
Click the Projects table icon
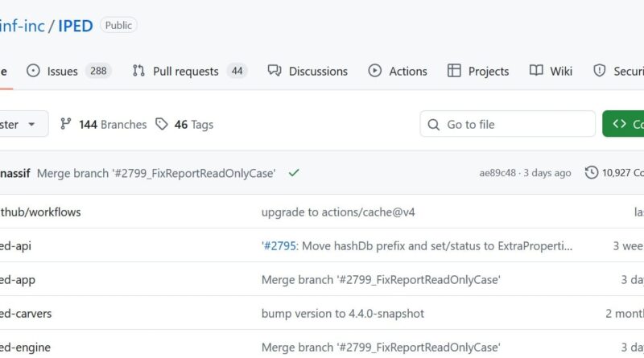(x=454, y=71)
